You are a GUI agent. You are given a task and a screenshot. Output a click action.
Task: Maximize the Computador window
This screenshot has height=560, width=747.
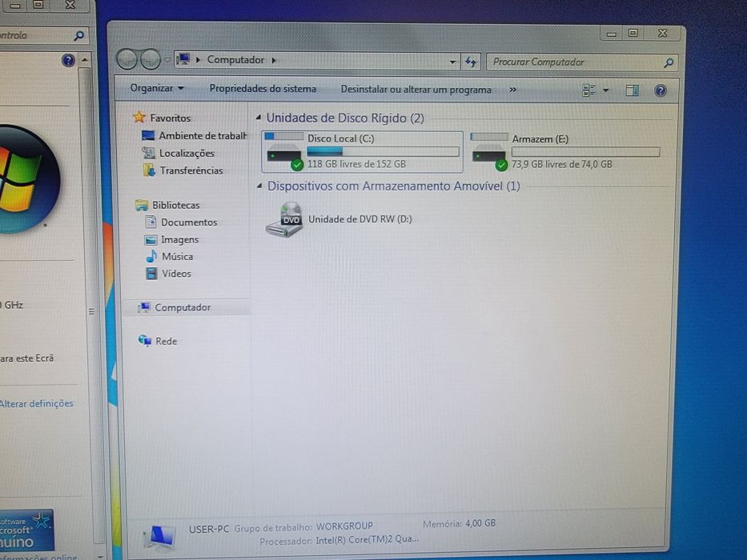tap(633, 33)
